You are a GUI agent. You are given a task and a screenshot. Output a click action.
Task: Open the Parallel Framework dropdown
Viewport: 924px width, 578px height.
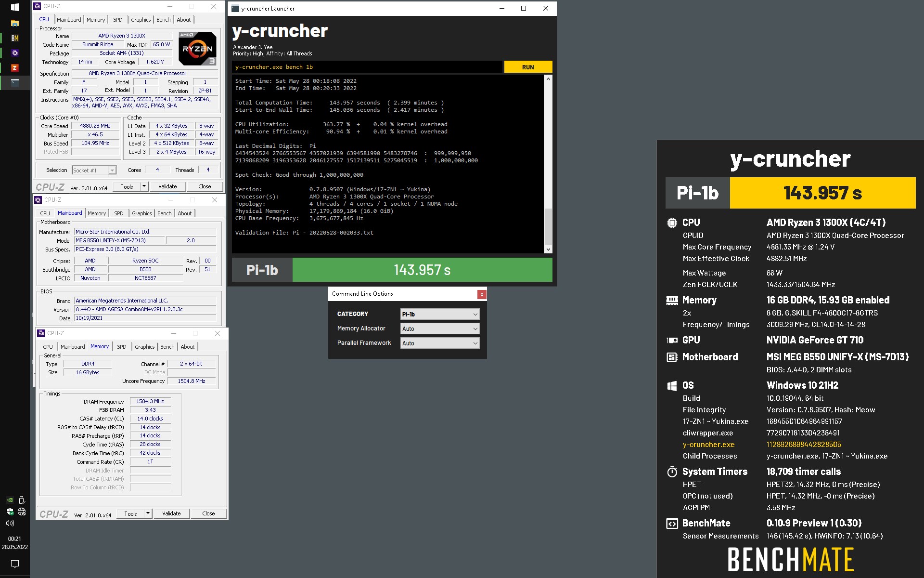pyautogui.click(x=440, y=343)
